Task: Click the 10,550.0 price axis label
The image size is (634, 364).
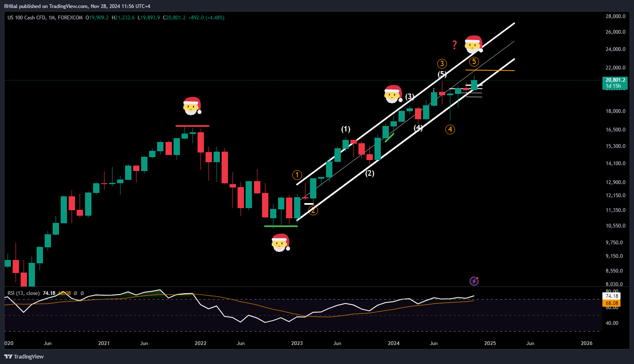Action: 615,226
